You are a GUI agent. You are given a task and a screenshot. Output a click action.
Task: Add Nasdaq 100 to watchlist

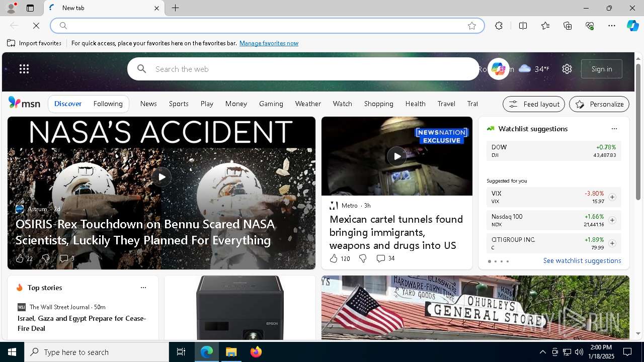coord(612,220)
